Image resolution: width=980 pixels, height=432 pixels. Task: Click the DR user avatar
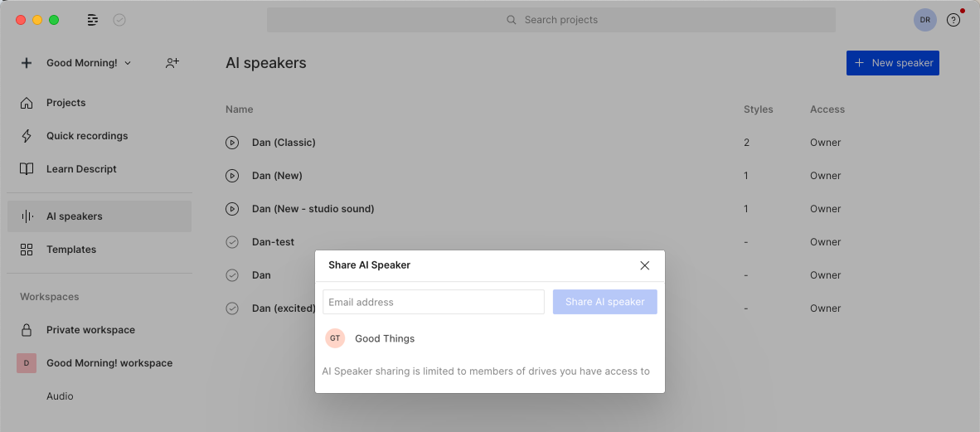coord(925,20)
